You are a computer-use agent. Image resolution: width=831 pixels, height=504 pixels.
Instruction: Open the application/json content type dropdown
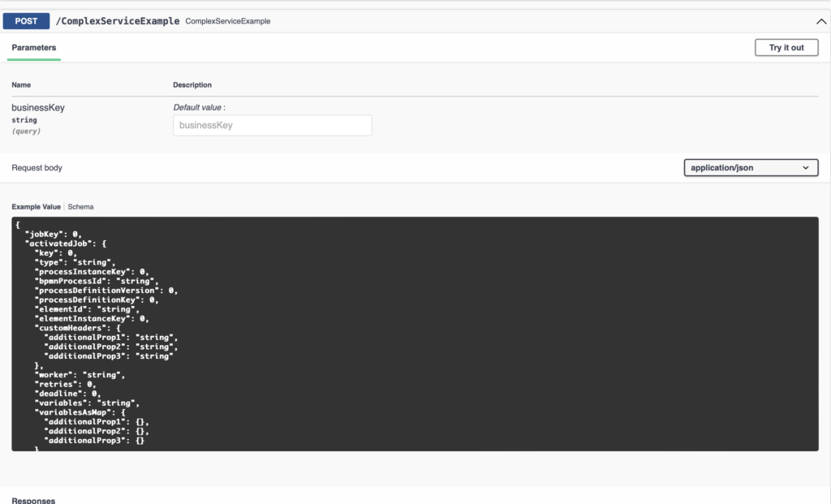(x=751, y=168)
